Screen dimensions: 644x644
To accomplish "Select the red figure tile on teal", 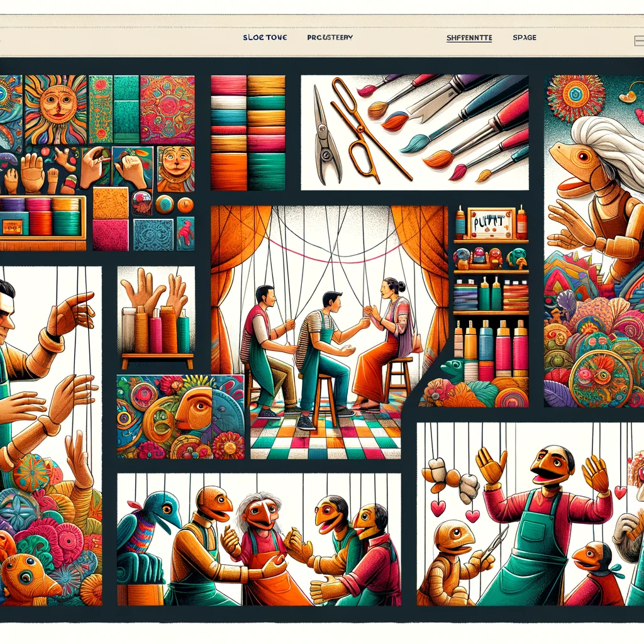I will (x=185, y=233).
